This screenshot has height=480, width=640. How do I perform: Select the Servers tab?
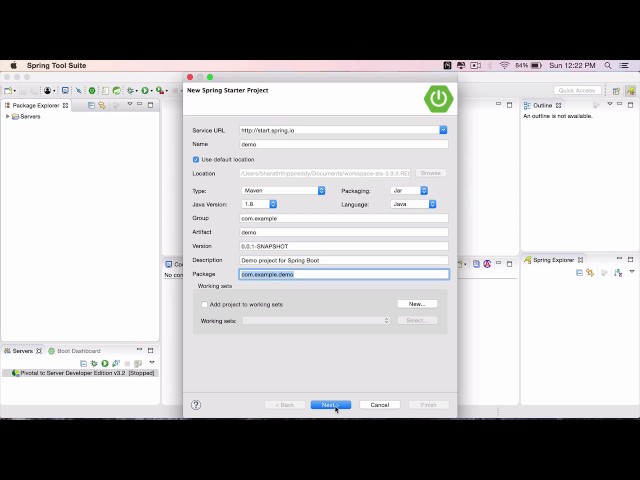coord(22,351)
